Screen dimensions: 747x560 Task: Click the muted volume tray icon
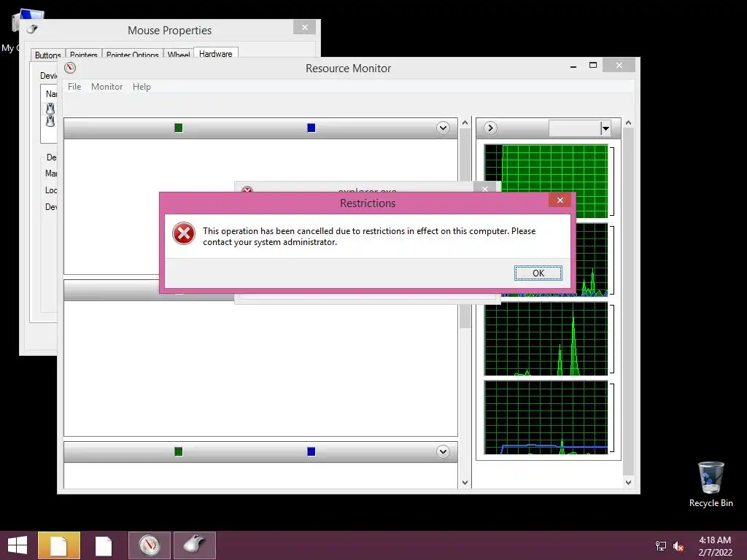point(678,546)
